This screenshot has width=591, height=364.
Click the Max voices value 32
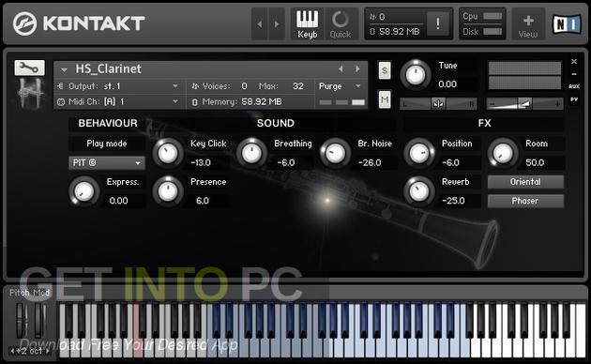tap(297, 86)
